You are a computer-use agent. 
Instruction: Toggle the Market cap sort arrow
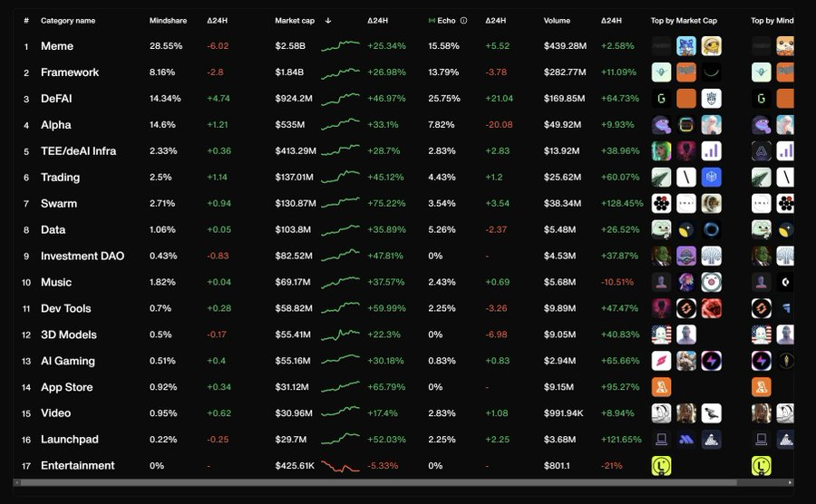[327, 20]
